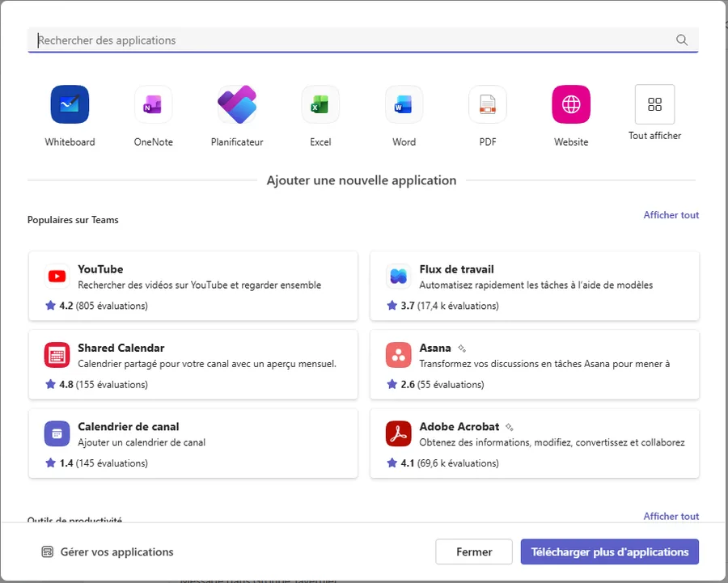Open the YouTube app card title
Viewport: 728px width, 583px height.
pyautogui.click(x=100, y=269)
